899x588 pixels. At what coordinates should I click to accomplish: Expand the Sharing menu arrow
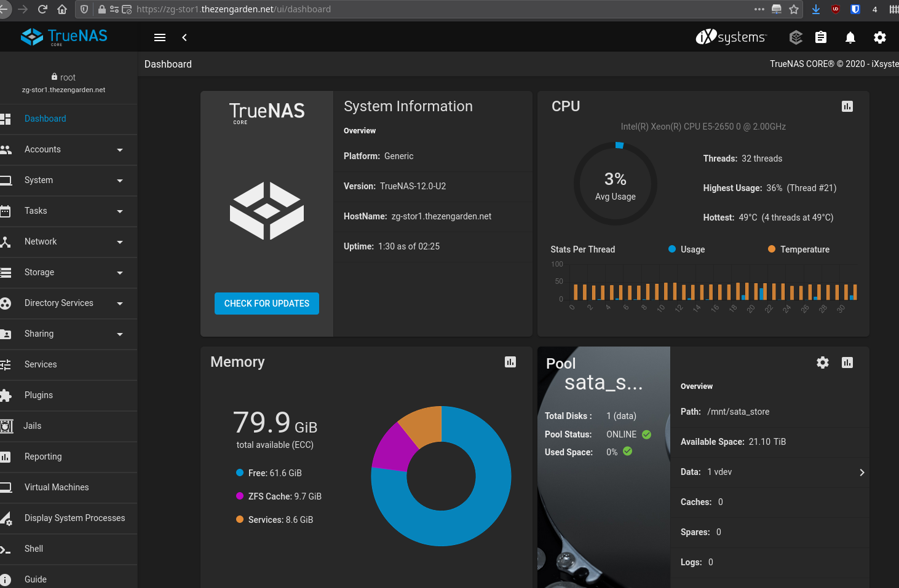[x=120, y=334]
